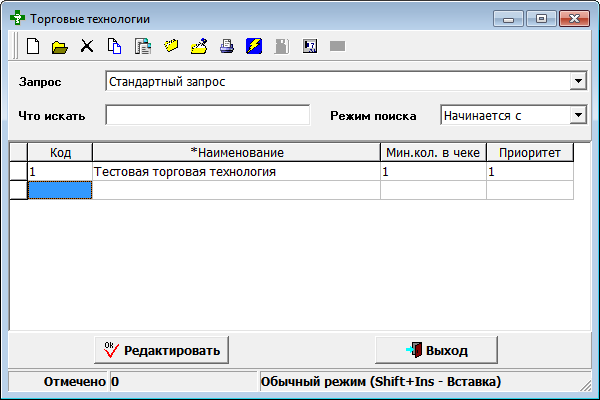This screenshot has height=400, width=600.
Task: Maximize the Торговые технологии window
Action: point(541,18)
